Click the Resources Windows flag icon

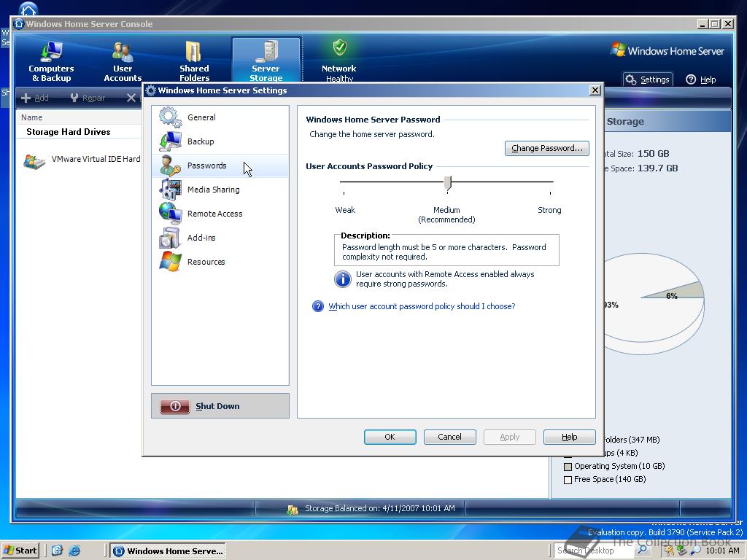(x=170, y=262)
